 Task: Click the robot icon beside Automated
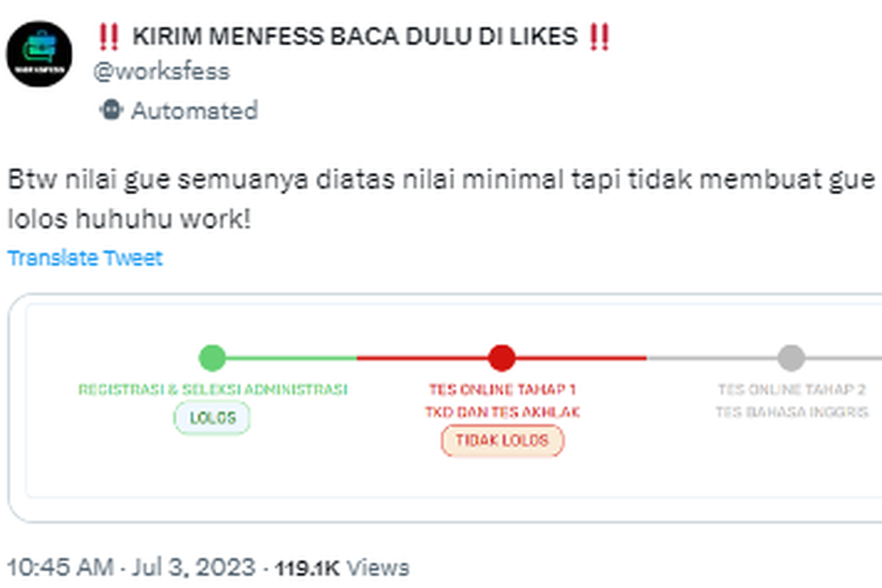click(111, 110)
